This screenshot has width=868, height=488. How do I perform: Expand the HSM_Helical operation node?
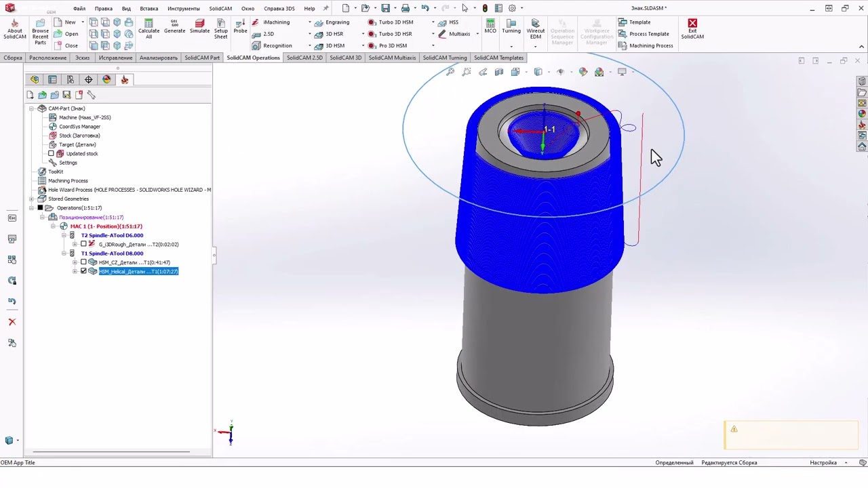click(x=75, y=271)
